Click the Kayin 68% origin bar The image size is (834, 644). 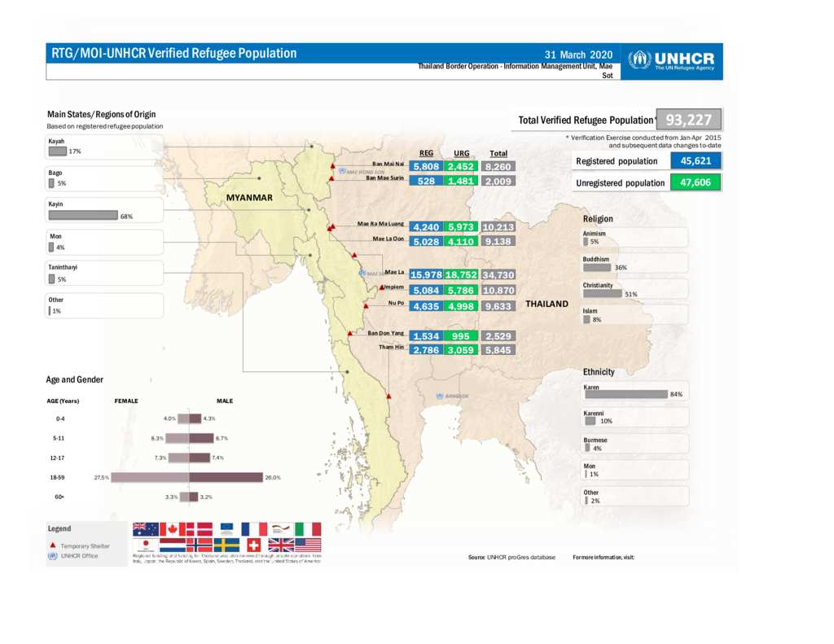coord(81,216)
